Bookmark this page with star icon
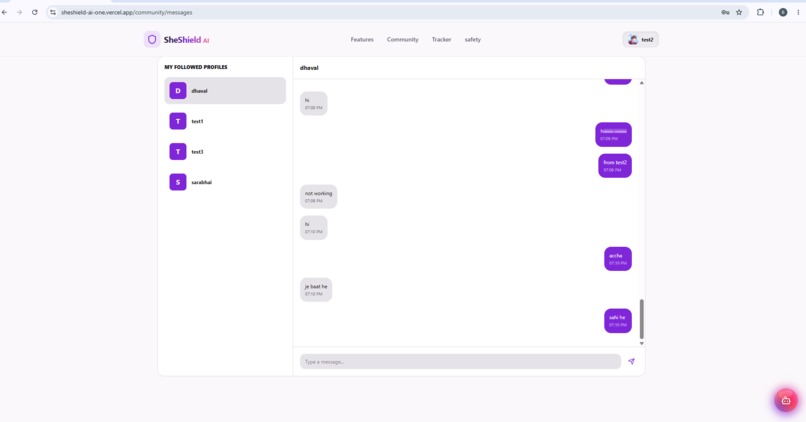The height and width of the screenshot is (422, 806). [x=739, y=12]
